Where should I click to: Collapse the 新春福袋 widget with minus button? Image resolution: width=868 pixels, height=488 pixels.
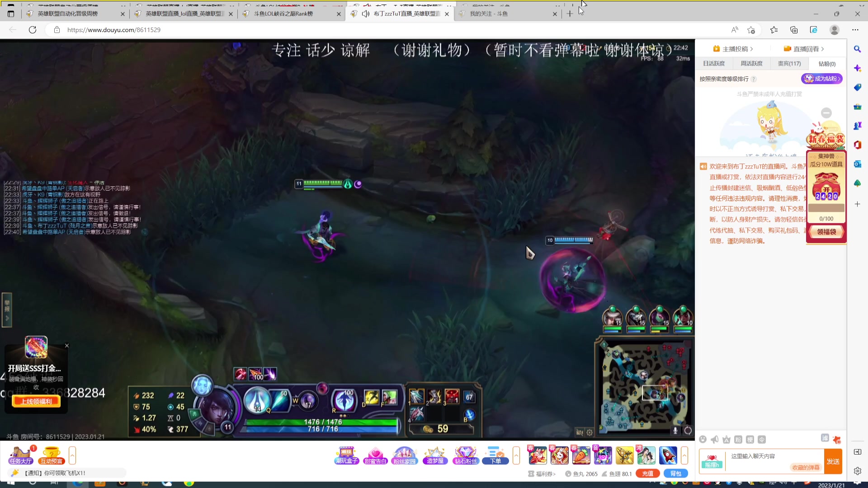point(826,113)
